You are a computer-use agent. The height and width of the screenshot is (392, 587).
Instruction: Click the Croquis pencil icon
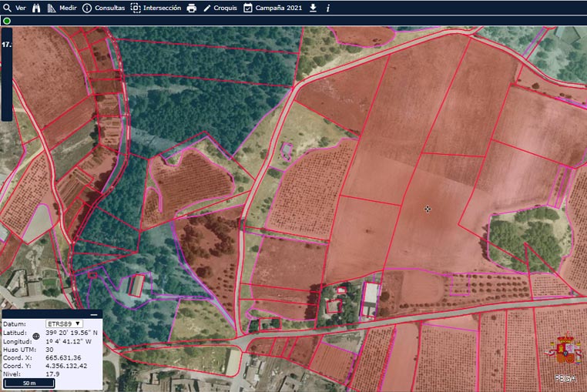(x=207, y=8)
